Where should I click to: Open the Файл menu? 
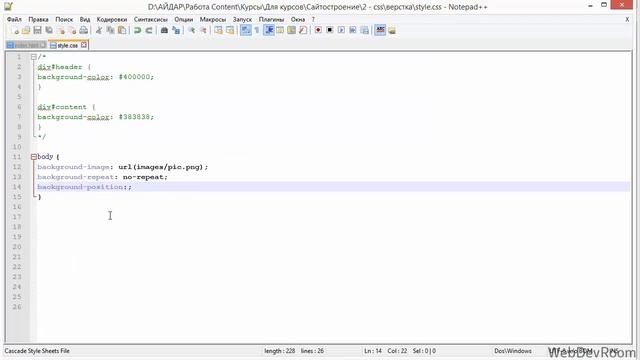click(14, 19)
